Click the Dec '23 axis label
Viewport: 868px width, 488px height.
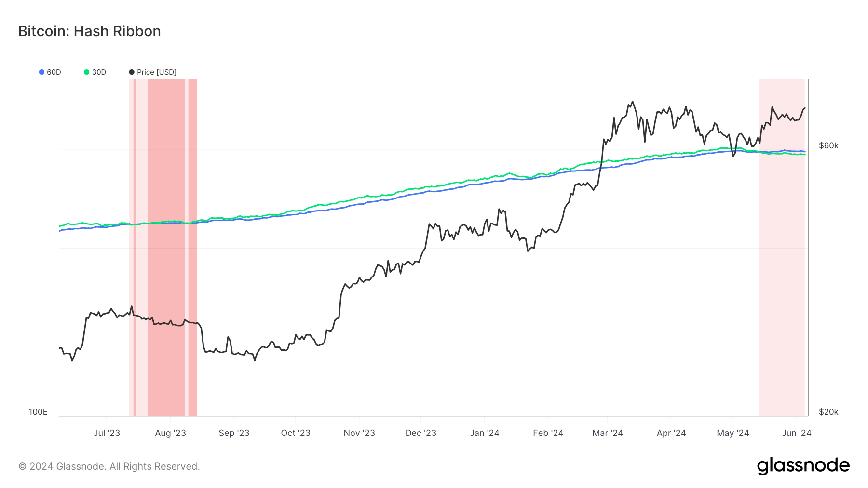coord(420,433)
